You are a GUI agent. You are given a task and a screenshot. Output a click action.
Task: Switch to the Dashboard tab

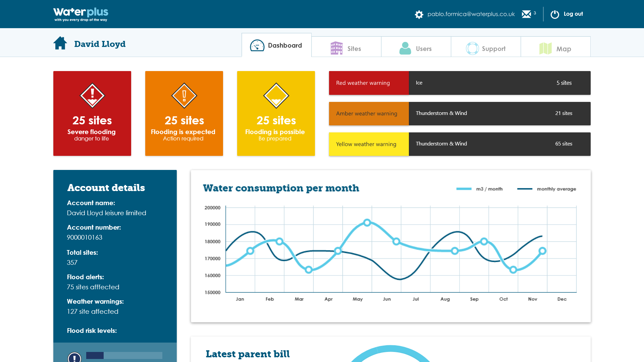276,45
